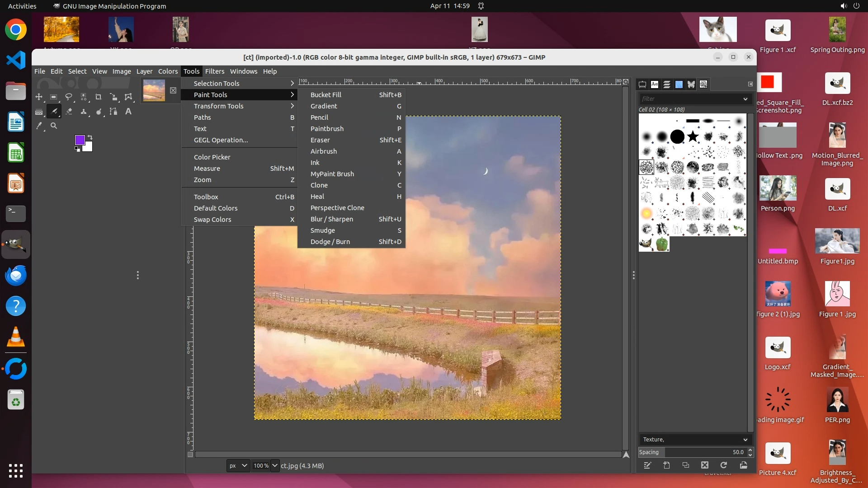Open the brush filter dropdown

(x=745, y=99)
